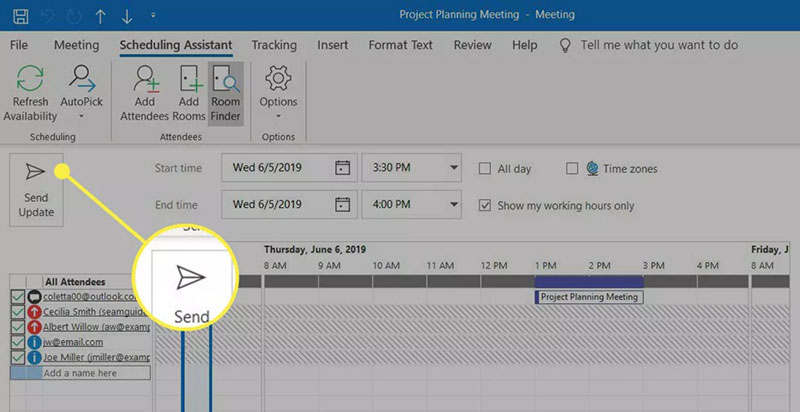Click the Tell me what you want to do box
The height and width of the screenshot is (412, 800).
(659, 45)
